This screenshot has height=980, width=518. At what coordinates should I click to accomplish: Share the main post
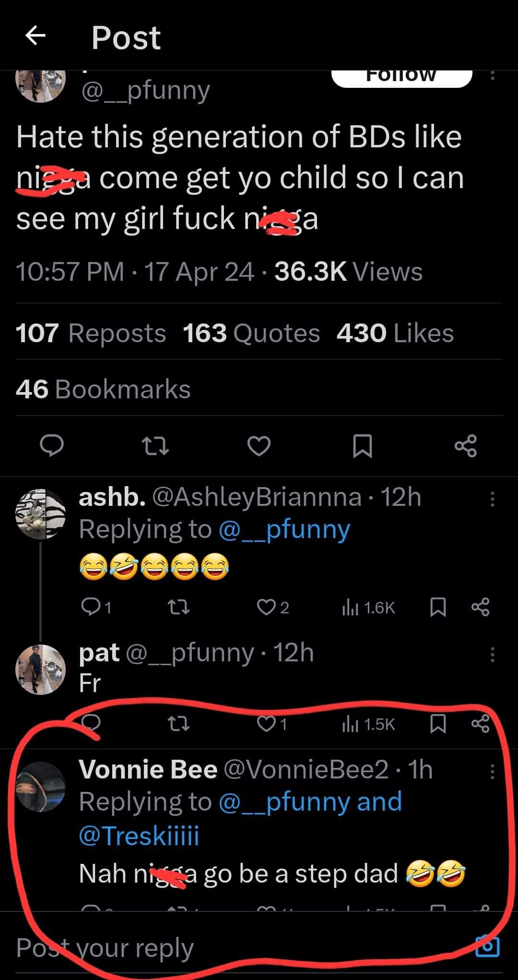465,446
